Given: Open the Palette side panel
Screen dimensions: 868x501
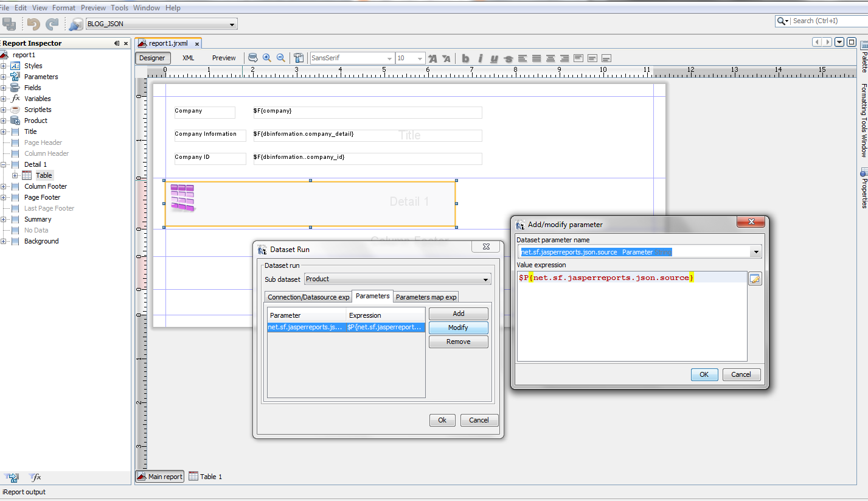Looking at the screenshot, I should tap(864, 57).
